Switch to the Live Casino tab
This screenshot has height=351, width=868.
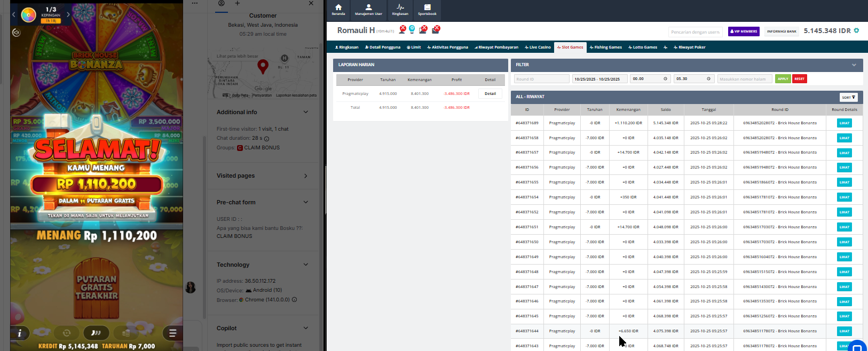click(538, 47)
